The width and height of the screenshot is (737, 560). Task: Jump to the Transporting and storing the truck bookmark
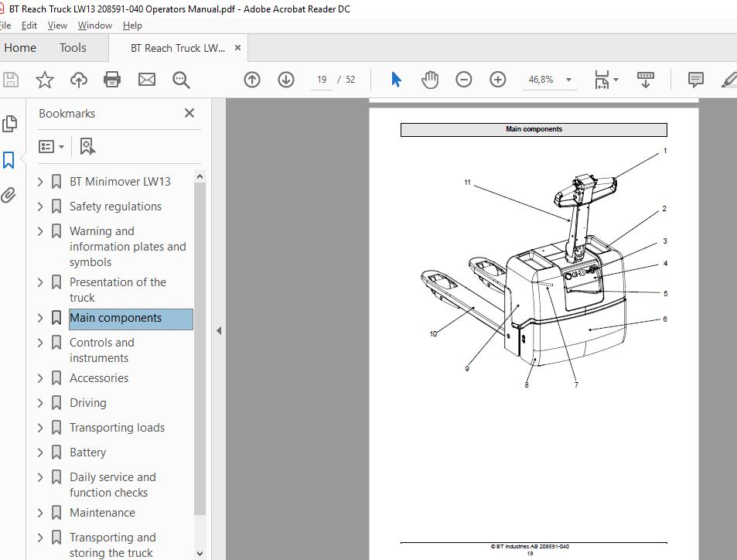point(113,545)
